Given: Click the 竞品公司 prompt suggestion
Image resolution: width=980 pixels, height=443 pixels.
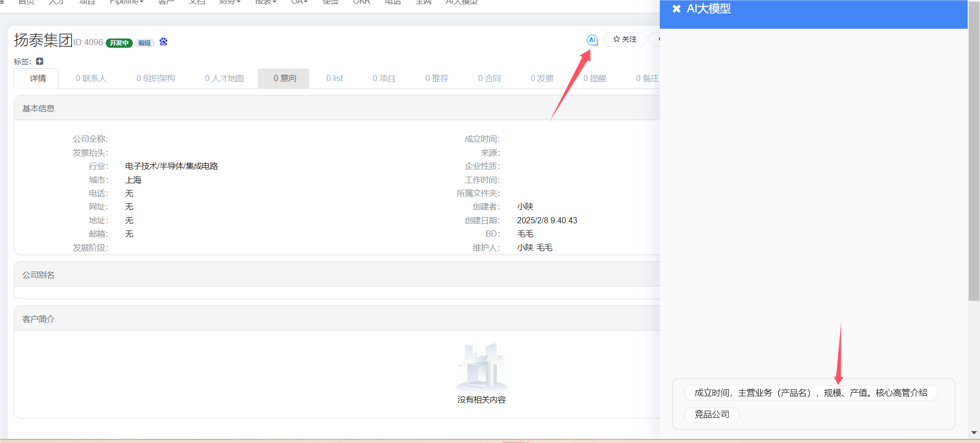Looking at the screenshot, I should [x=712, y=415].
